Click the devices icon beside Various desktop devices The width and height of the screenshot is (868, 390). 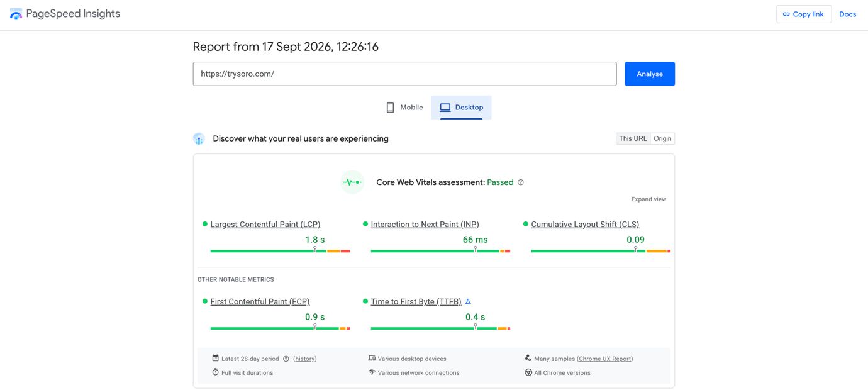[372, 359]
